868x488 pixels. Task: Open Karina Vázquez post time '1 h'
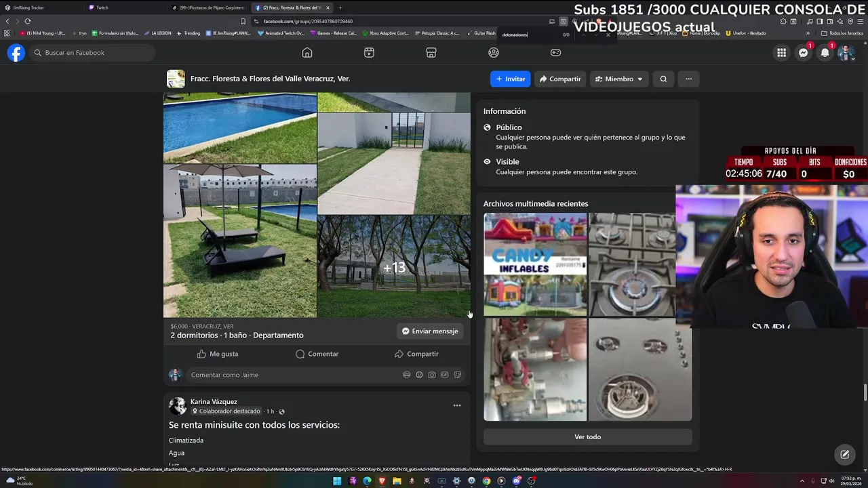[x=270, y=411]
